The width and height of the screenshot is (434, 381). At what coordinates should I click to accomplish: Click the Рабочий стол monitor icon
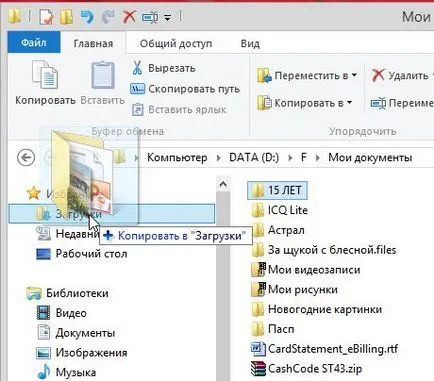[x=43, y=254]
